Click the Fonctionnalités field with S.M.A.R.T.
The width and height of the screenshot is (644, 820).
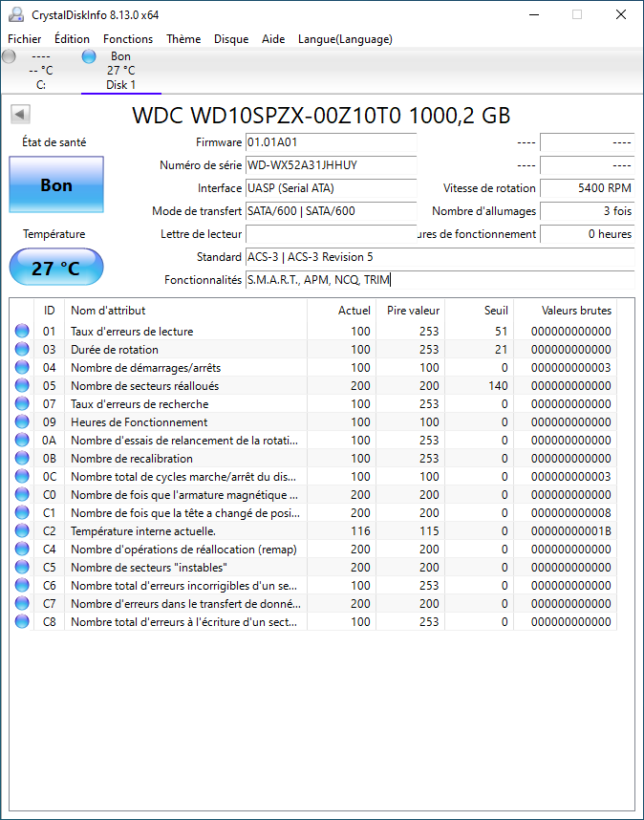pos(440,280)
